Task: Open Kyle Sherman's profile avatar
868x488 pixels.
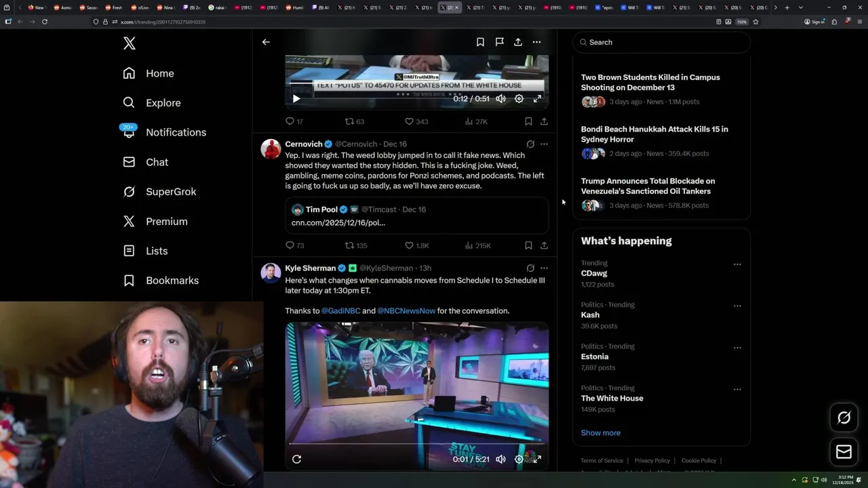Action: [x=271, y=272]
